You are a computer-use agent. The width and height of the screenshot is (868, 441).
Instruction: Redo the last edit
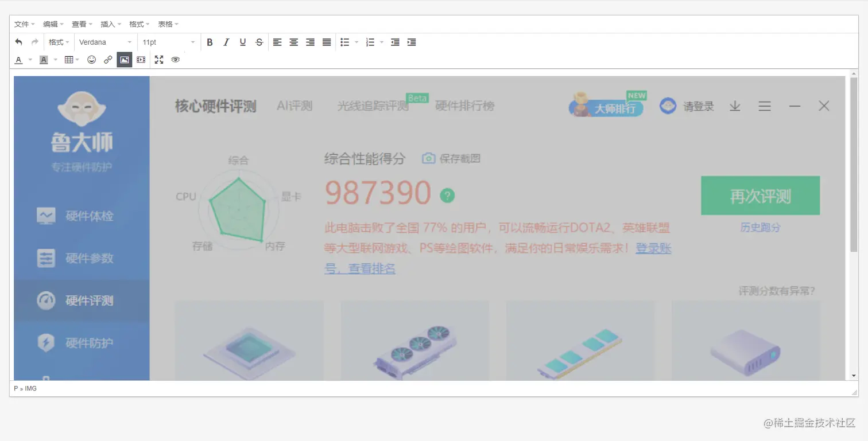(34, 42)
